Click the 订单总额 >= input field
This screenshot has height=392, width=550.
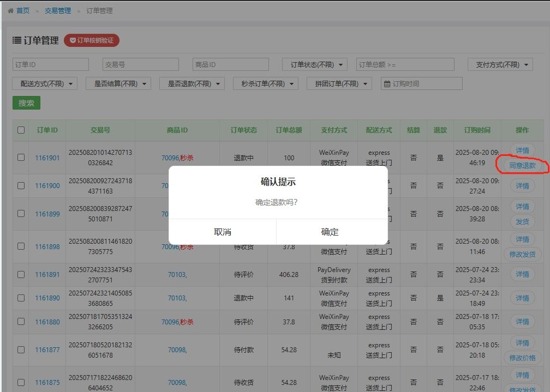coord(405,64)
